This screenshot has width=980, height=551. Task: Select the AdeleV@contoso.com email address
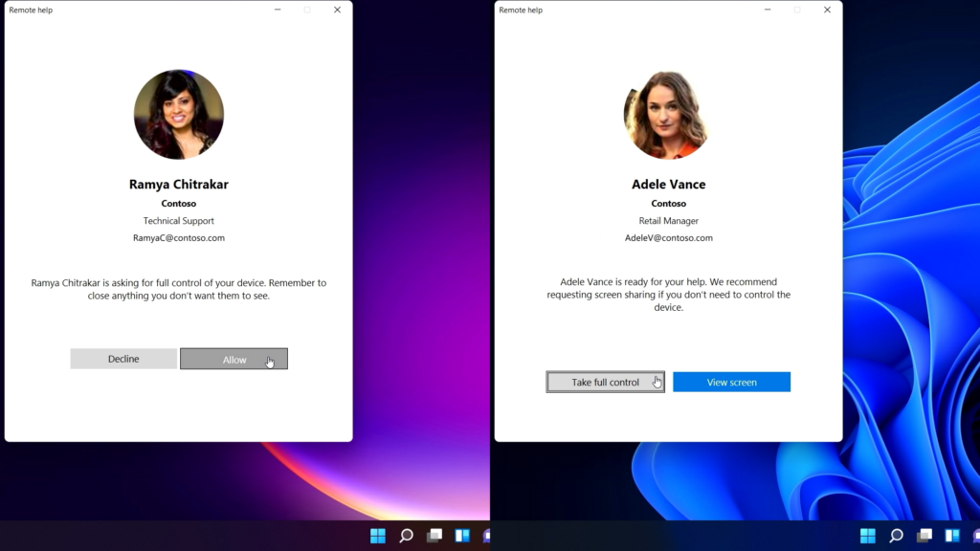coord(668,237)
